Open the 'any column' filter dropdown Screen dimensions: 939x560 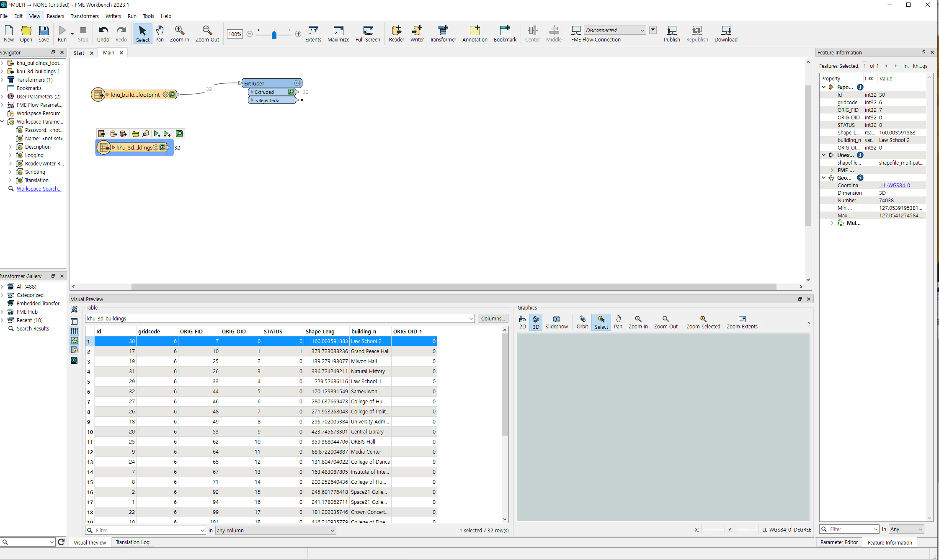click(x=276, y=530)
